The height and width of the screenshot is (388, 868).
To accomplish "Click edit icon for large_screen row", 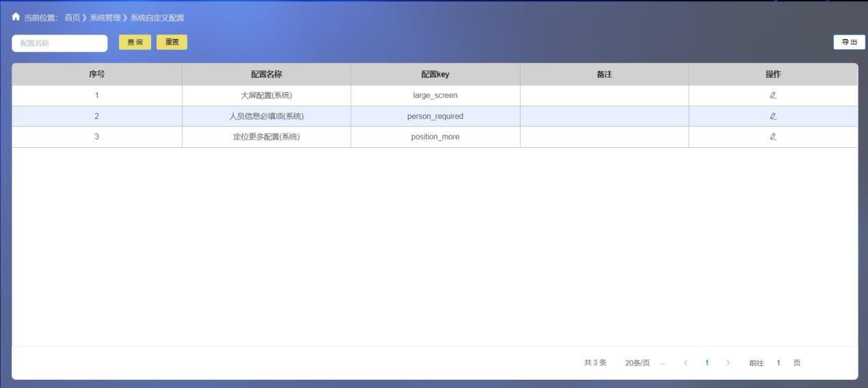I will tap(773, 95).
